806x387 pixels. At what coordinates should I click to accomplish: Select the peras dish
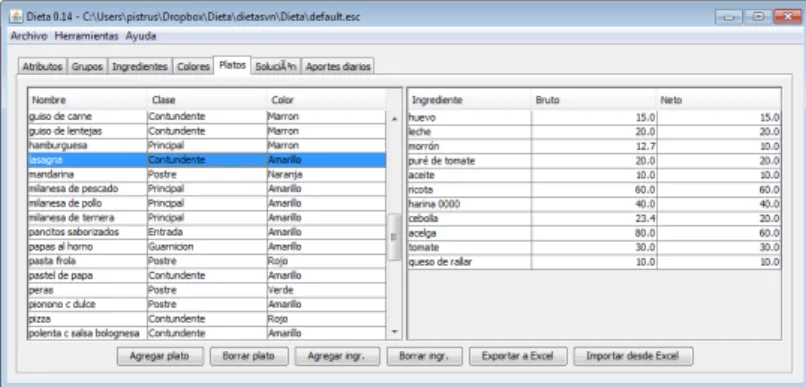207,290
